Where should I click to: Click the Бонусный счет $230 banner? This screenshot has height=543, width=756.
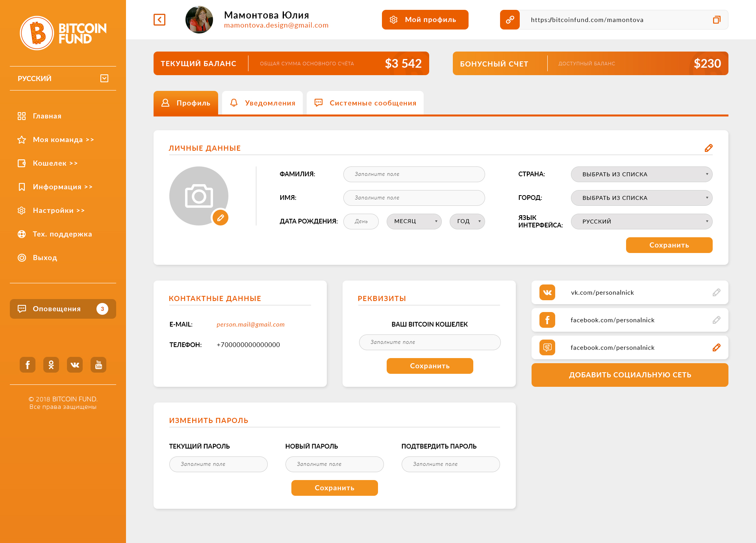[590, 63]
